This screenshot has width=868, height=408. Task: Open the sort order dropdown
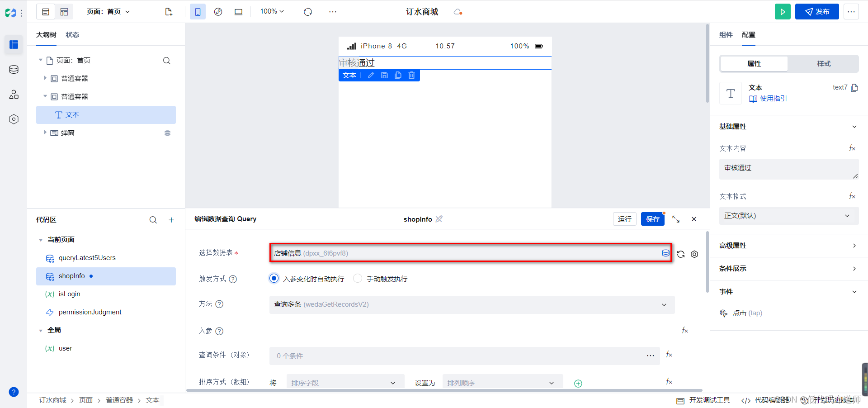click(x=503, y=383)
